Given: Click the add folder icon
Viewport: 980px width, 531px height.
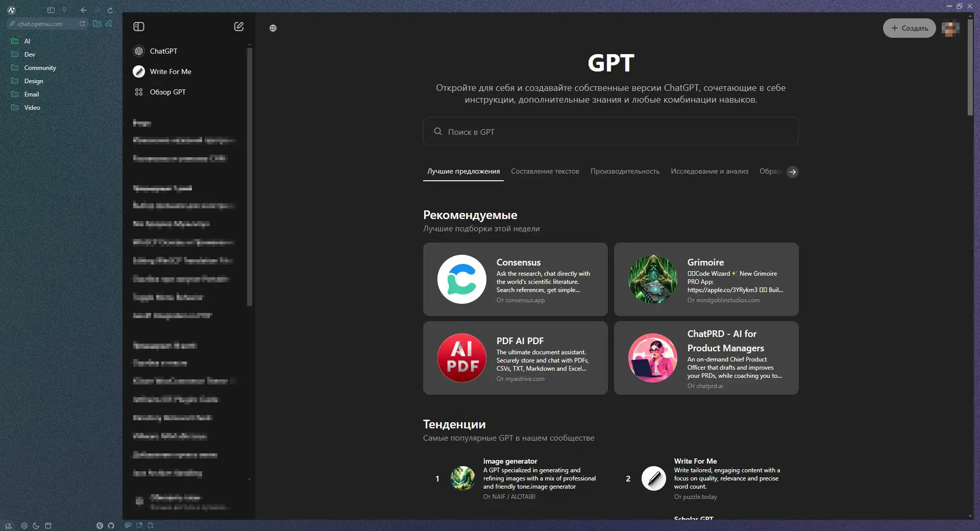Looking at the screenshot, I should (x=96, y=23).
